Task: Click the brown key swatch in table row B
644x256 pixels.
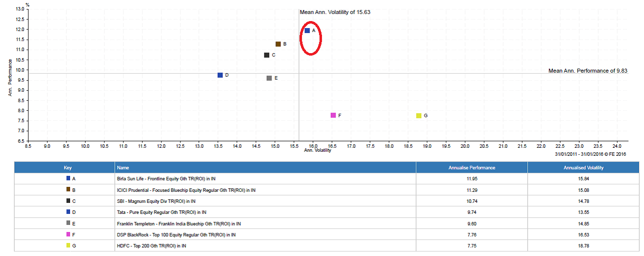Action: (68, 190)
